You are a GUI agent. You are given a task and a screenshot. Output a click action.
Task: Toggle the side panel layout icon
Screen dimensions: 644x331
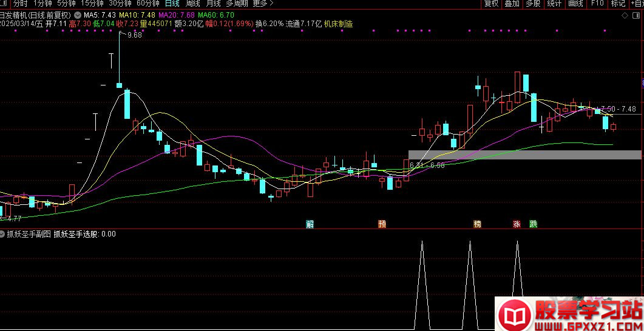click(636, 16)
